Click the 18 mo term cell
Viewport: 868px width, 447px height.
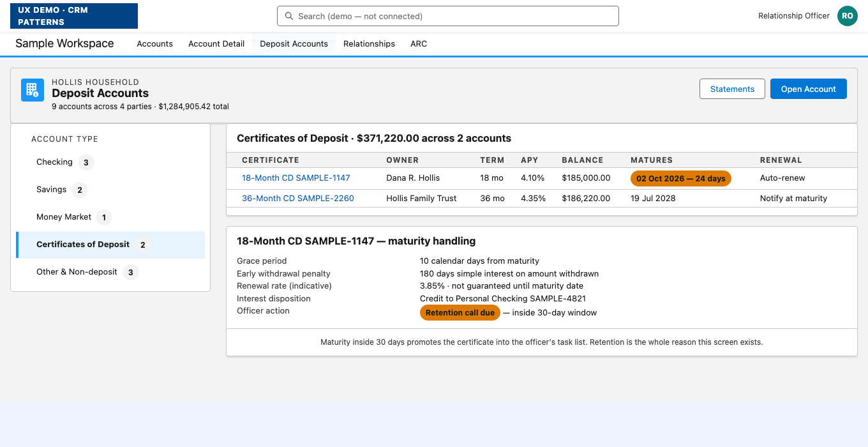[x=491, y=178]
